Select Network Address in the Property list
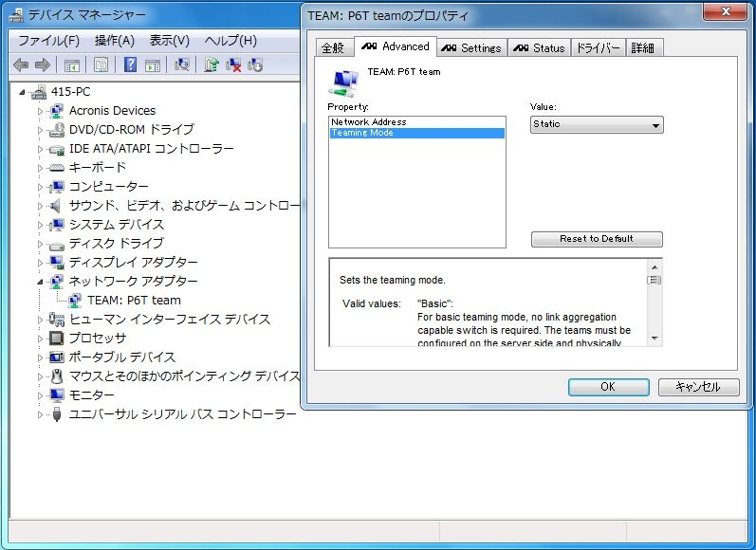This screenshot has width=756, height=550. click(x=417, y=122)
